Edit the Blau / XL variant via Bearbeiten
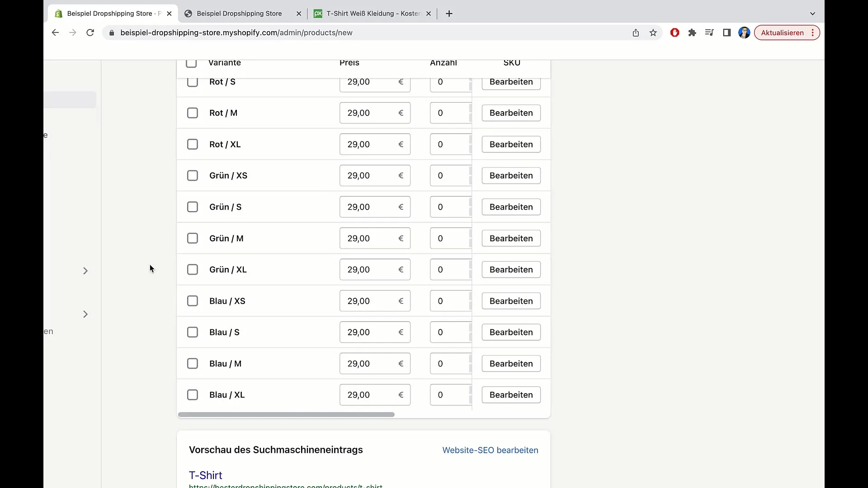The height and width of the screenshot is (488, 868). tap(511, 395)
